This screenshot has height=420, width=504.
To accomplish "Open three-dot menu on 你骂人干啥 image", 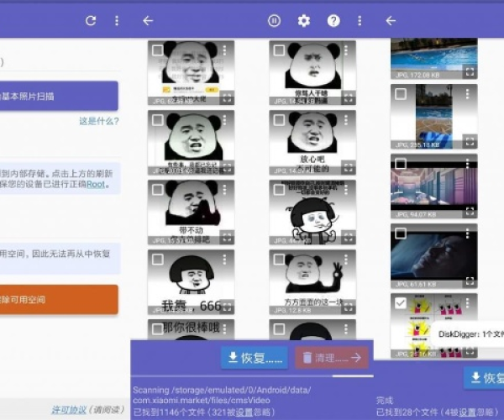I will coord(346,50).
